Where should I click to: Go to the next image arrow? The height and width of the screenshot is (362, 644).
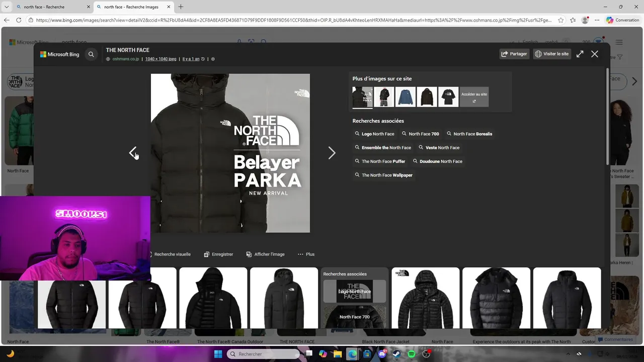coord(332,153)
